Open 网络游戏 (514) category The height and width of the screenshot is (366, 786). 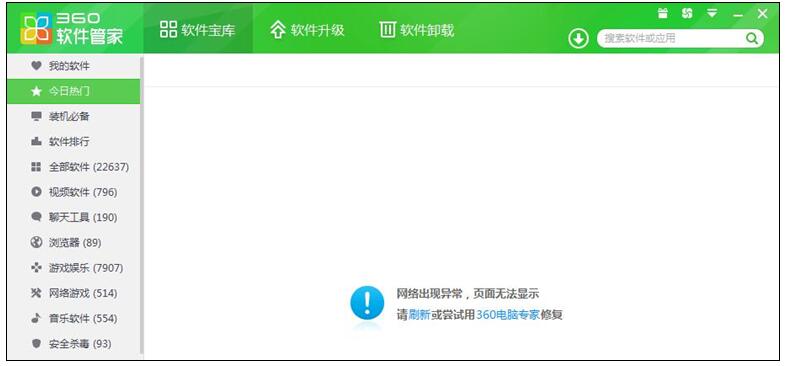(x=74, y=293)
